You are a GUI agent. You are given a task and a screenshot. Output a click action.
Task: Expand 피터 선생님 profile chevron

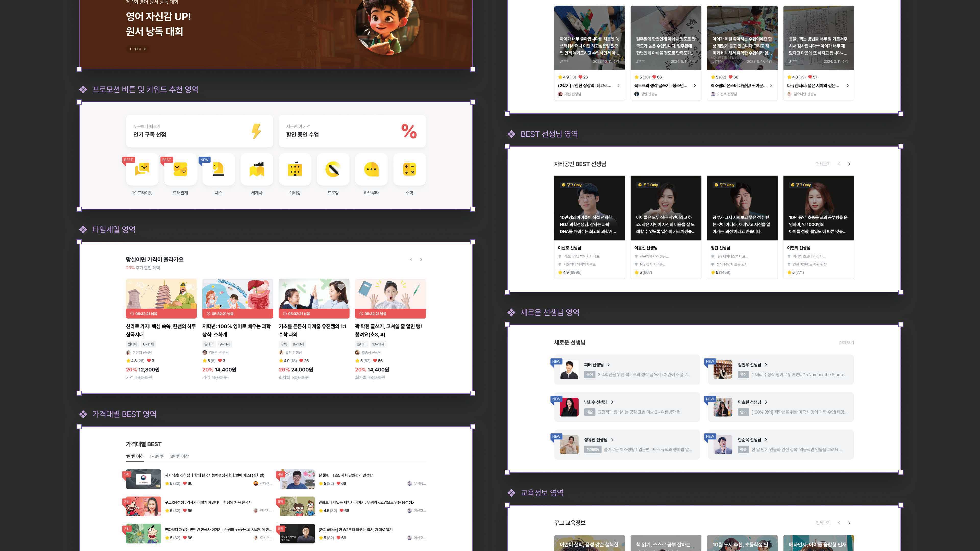(609, 365)
